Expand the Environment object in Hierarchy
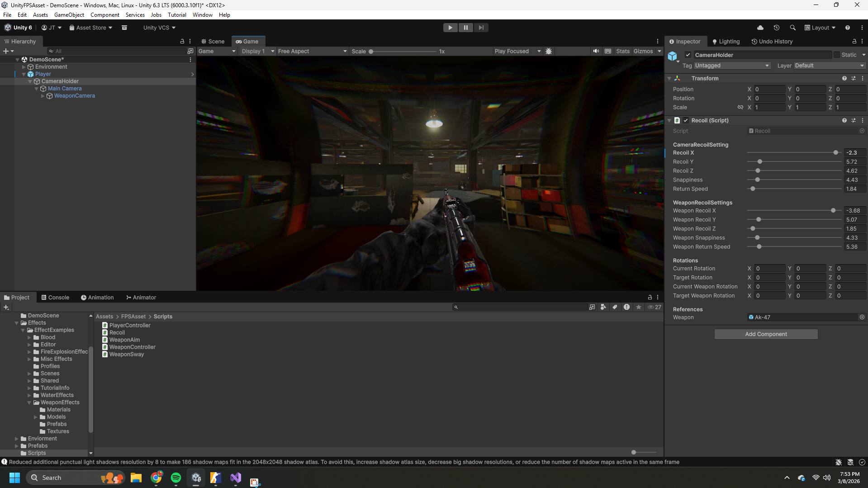 pos(24,67)
